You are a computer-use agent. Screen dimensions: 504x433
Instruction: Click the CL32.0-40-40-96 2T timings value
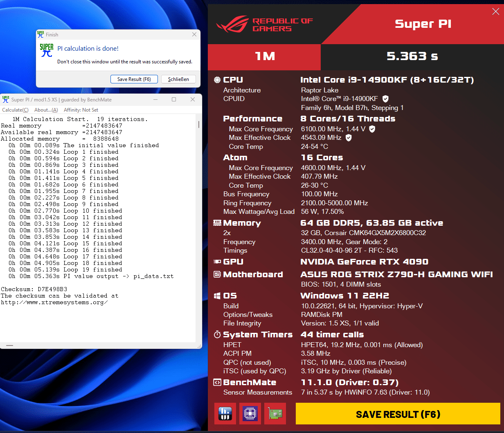pos(349,250)
